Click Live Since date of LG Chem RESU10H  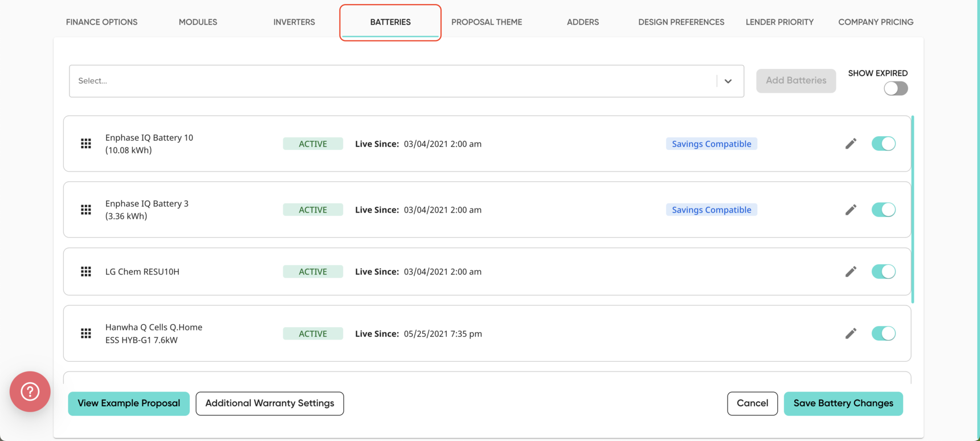click(443, 272)
